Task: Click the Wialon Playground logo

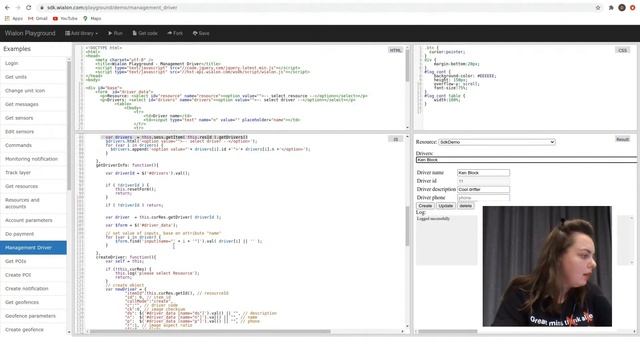Action: point(30,33)
